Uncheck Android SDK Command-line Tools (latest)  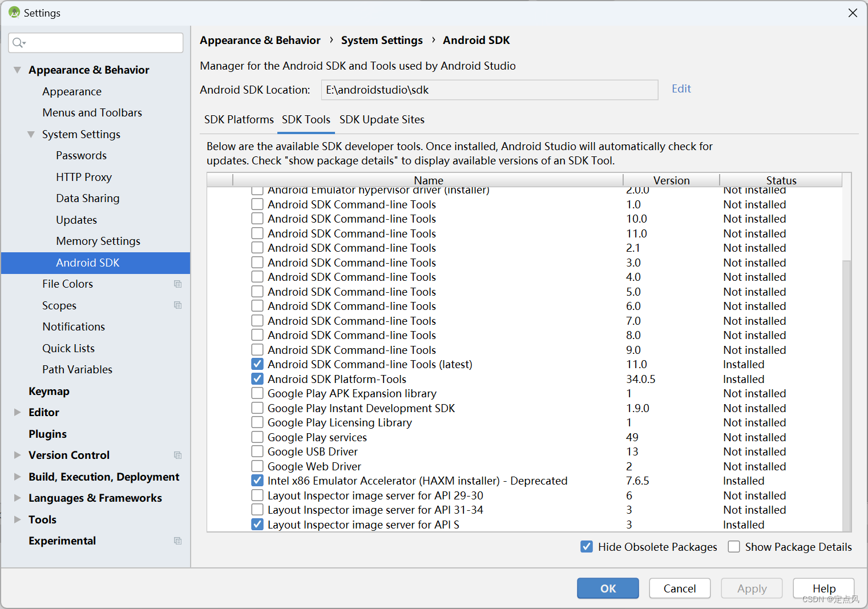click(x=257, y=364)
